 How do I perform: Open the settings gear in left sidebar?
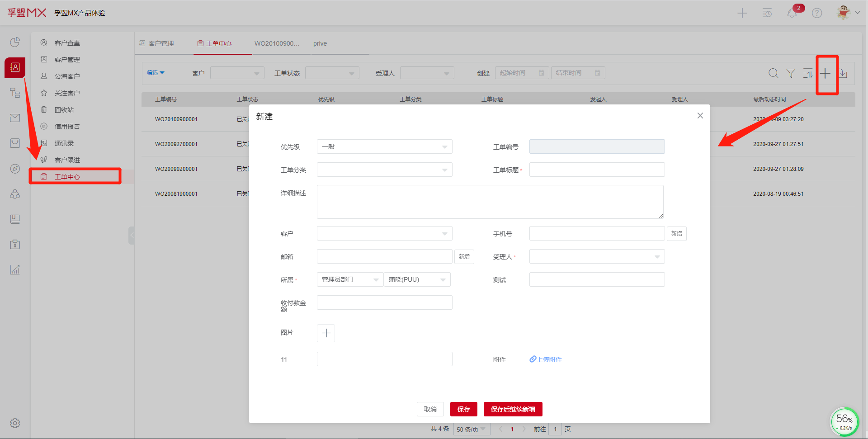15,423
